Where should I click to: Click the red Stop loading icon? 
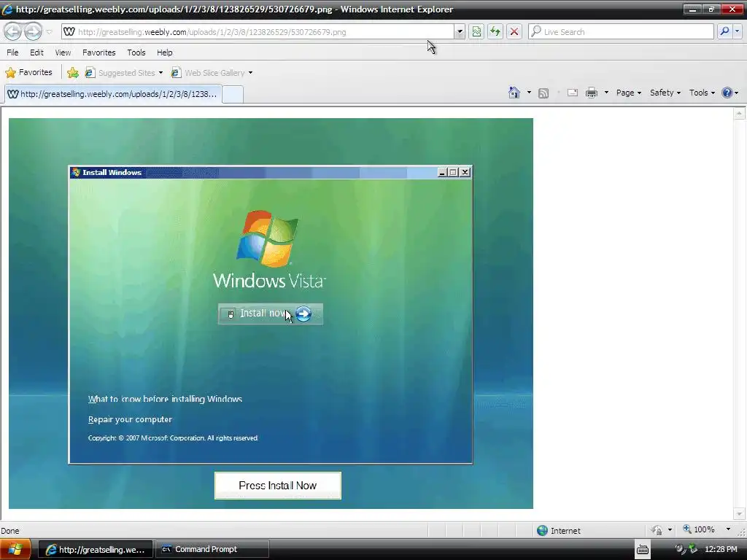point(514,32)
